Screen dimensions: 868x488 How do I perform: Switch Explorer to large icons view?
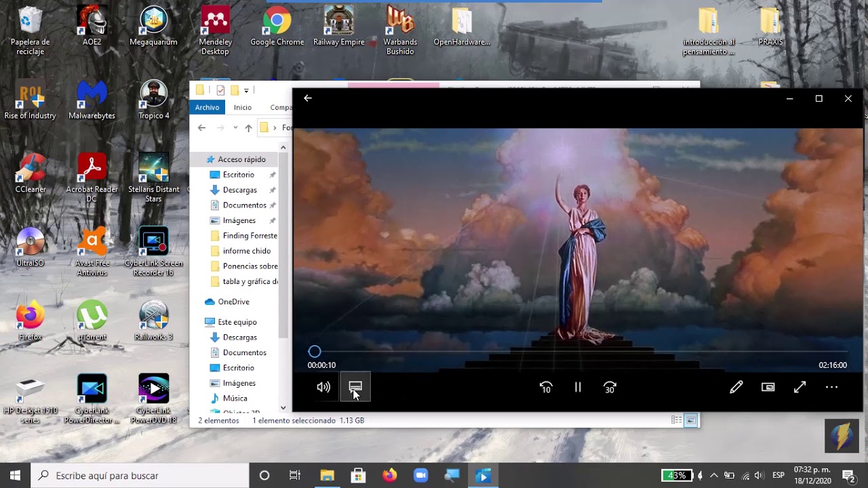[x=690, y=420]
